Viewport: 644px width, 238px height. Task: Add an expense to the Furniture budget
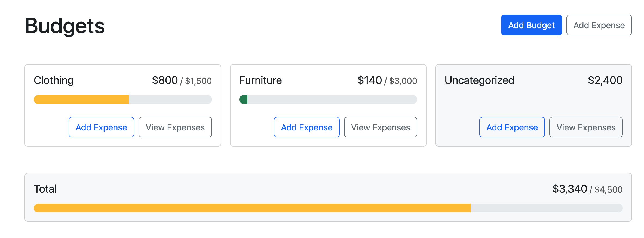tap(306, 127)
